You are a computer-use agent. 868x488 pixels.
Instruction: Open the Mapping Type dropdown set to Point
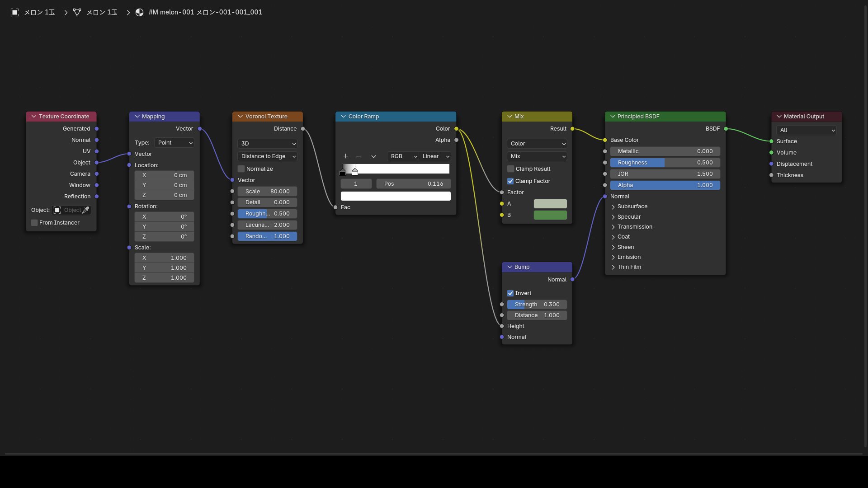pyautogui.click(x=174, y=143)
